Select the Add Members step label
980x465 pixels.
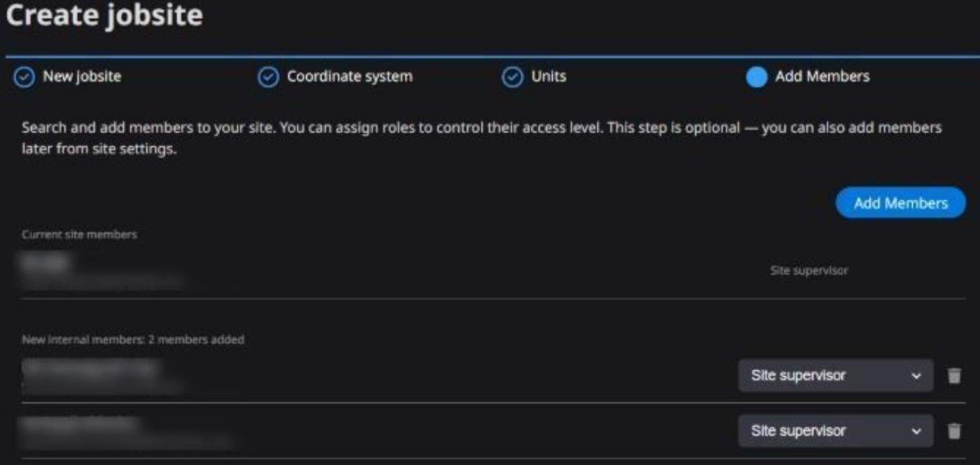click(x=822, y=77)
